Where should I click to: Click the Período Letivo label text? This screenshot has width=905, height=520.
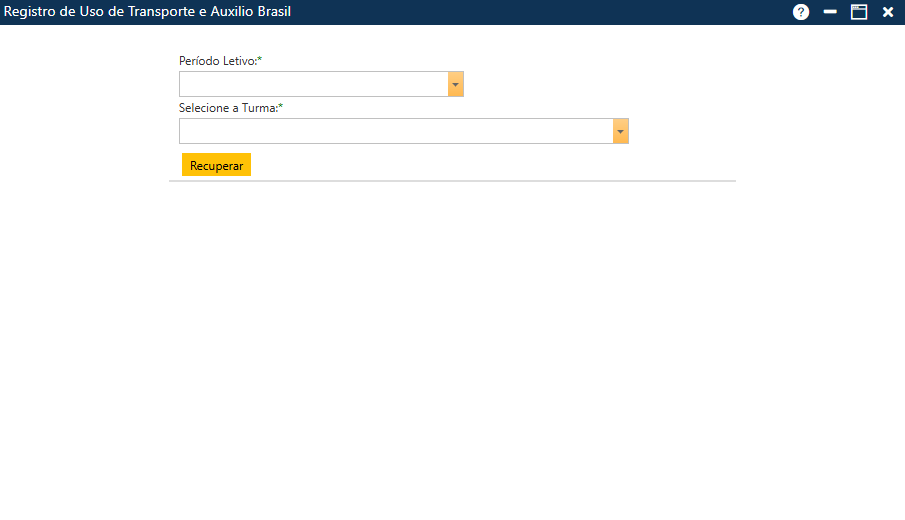point(217,61)
